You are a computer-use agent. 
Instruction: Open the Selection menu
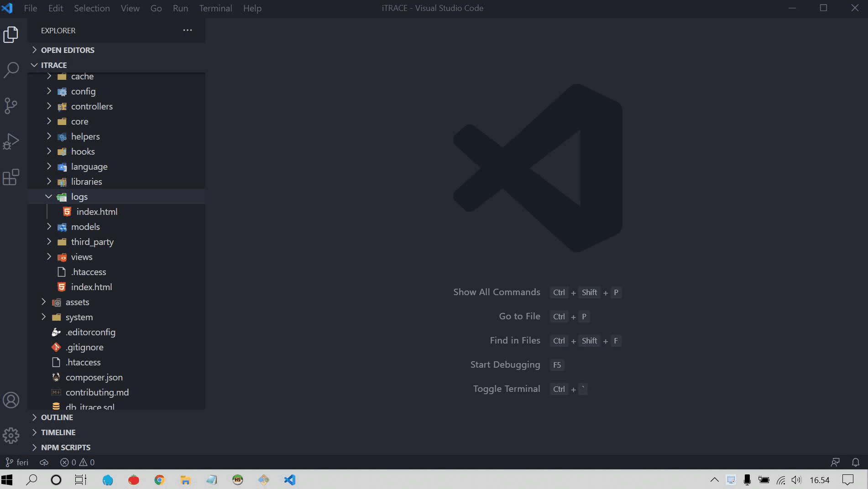[92, 8]
